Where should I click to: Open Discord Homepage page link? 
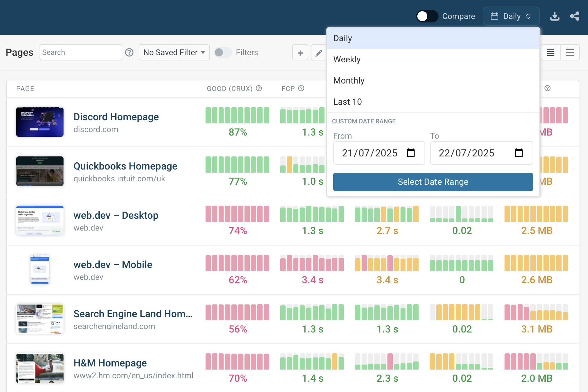click(116, 117)
